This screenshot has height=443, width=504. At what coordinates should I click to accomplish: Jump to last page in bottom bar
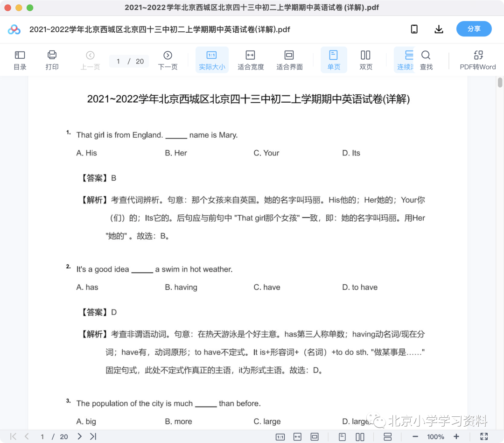coord(93,436)
